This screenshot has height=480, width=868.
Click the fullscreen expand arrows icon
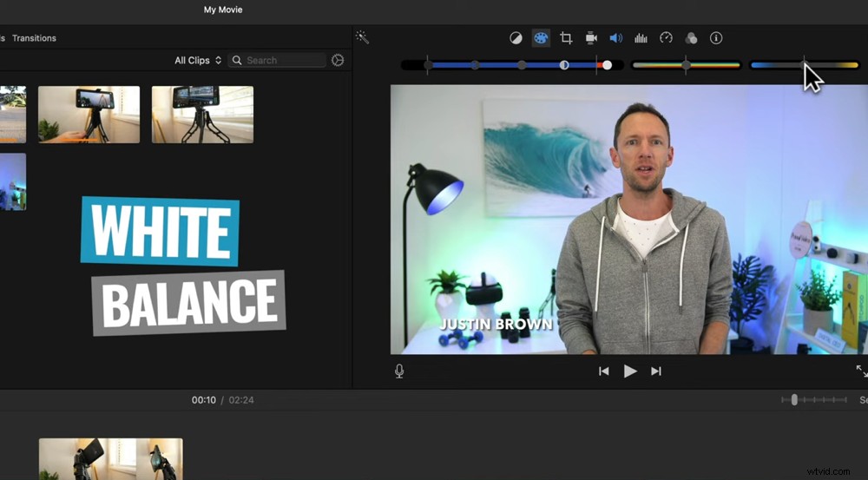click(x=862, y=371)
